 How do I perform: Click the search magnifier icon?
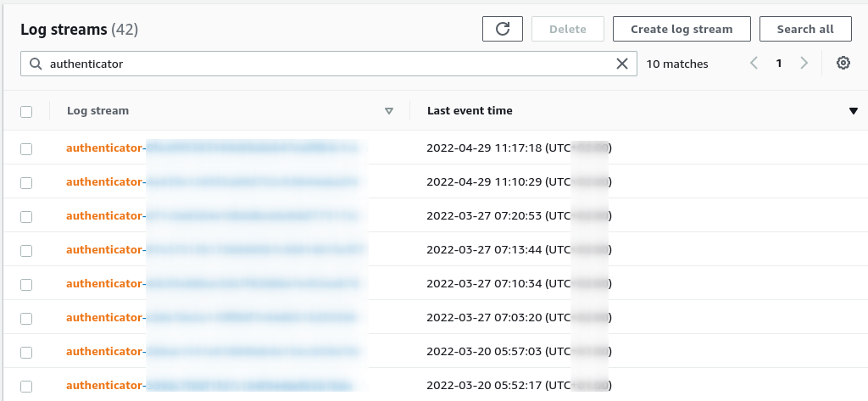(36, 64)
